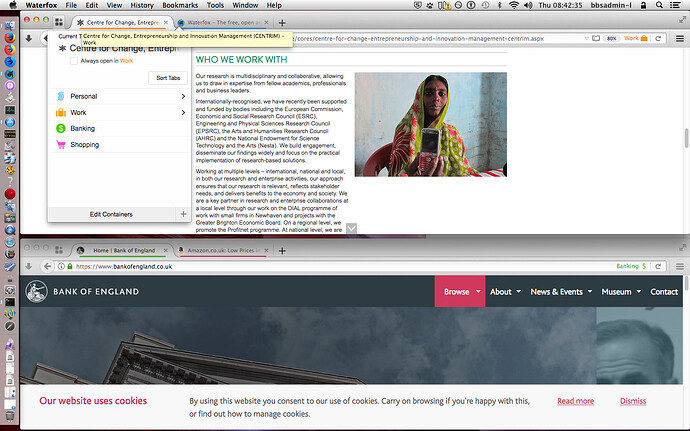This screenshot has width=690, height=431.
Task: Click the top window vertical scrollbar
Action: click(x=686, y=138)
